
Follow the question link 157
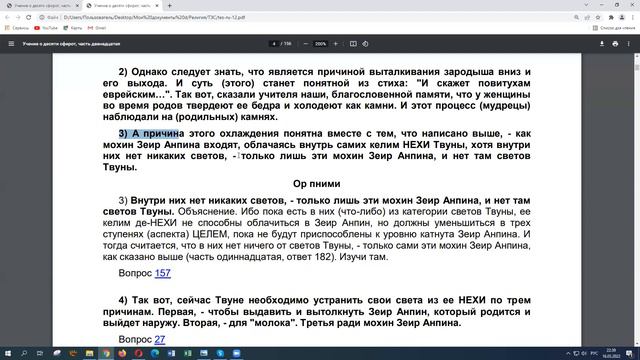click(x=162, y=273)
